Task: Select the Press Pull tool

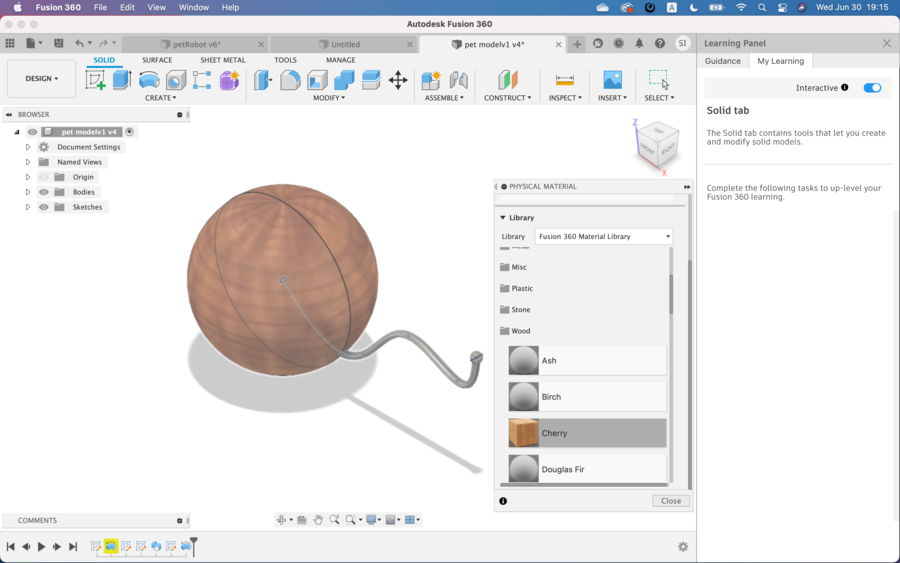Action: click(262, 80)
